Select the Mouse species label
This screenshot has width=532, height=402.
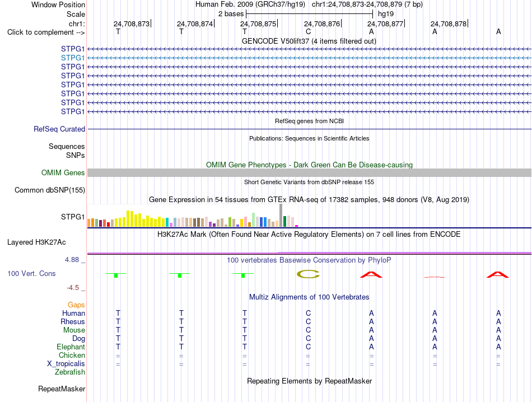coord(74,330)
